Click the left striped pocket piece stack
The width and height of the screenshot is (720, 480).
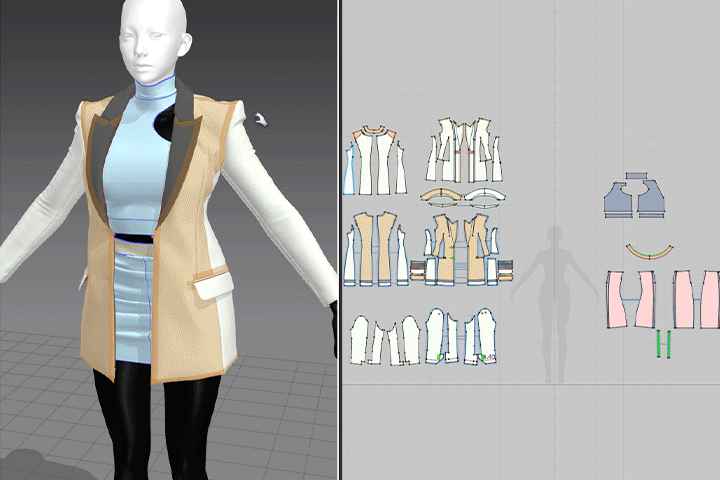417,271
